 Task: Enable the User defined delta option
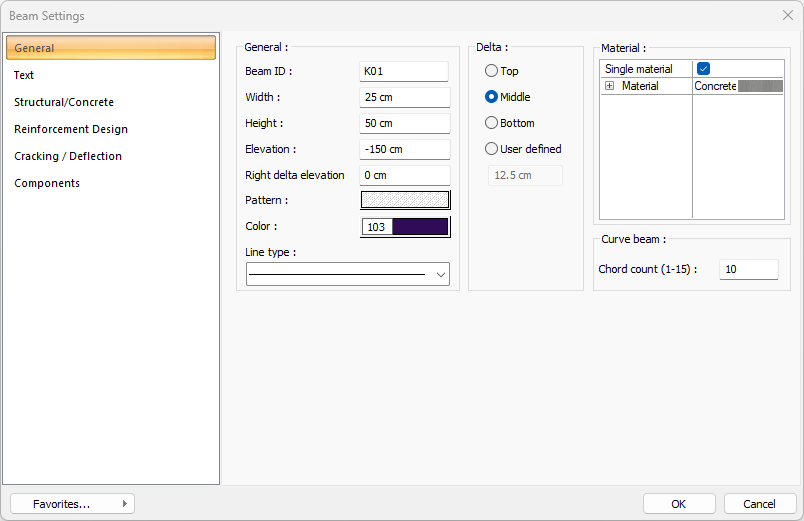click(x=491, y=149)
